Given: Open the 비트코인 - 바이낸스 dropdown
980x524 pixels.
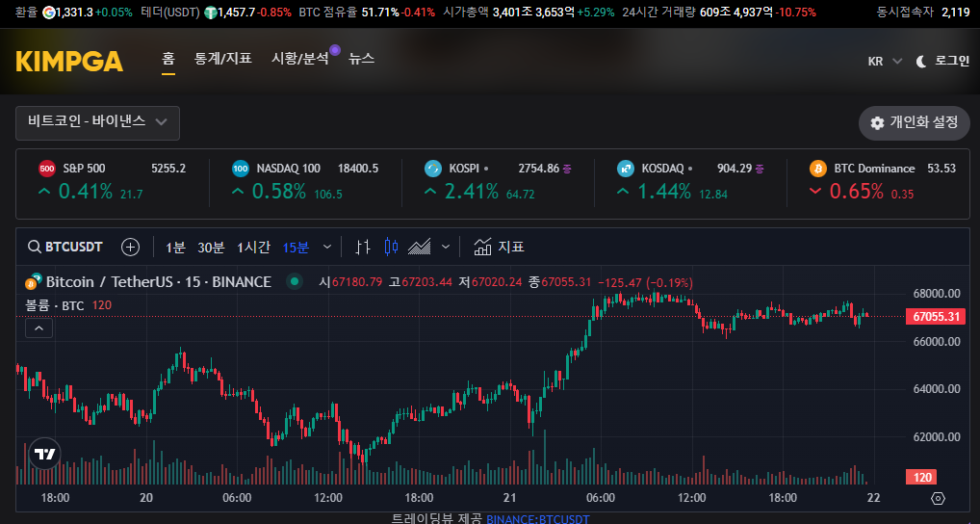Looking at the screenshot, I should 97,122.
